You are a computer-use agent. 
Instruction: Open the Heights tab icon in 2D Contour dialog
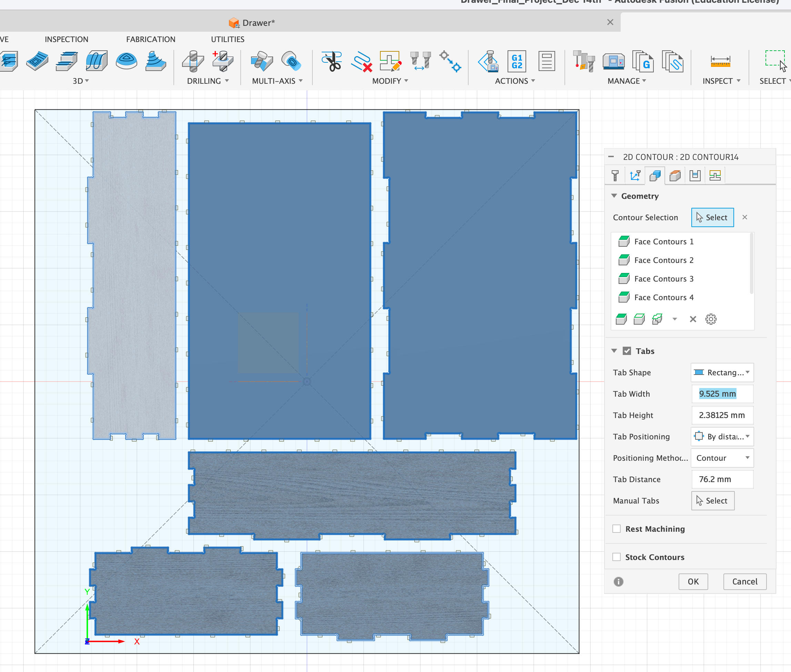pyautogui.click(x=675, y=176)
